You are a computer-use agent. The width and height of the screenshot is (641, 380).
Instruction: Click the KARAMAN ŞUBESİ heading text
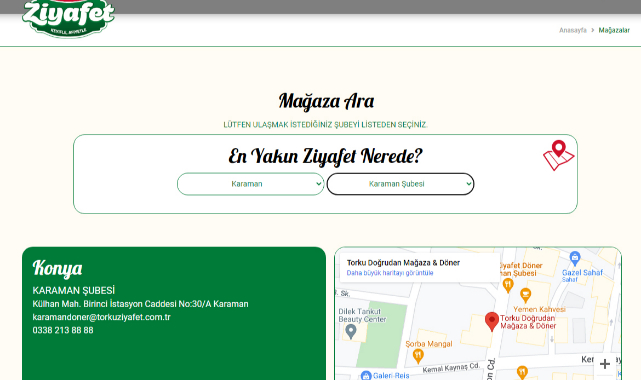point(74,291)
